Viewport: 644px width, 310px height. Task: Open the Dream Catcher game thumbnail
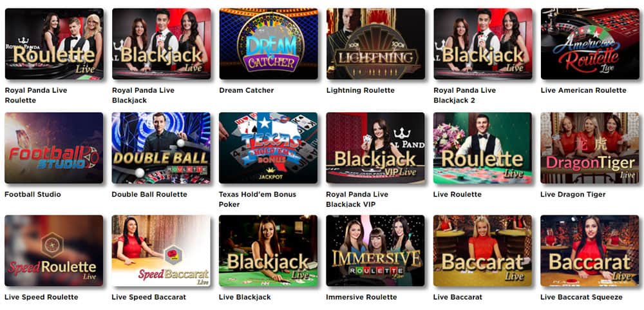(x=268, y=44)
